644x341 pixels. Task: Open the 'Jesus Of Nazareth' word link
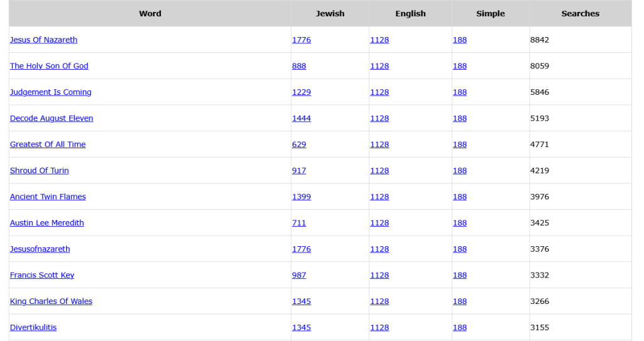coord(43,40)
